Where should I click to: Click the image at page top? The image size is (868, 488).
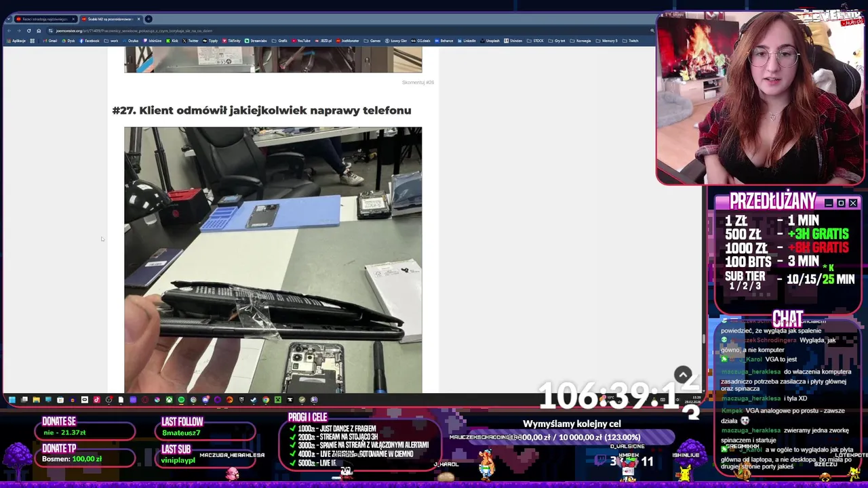(273, 60)
